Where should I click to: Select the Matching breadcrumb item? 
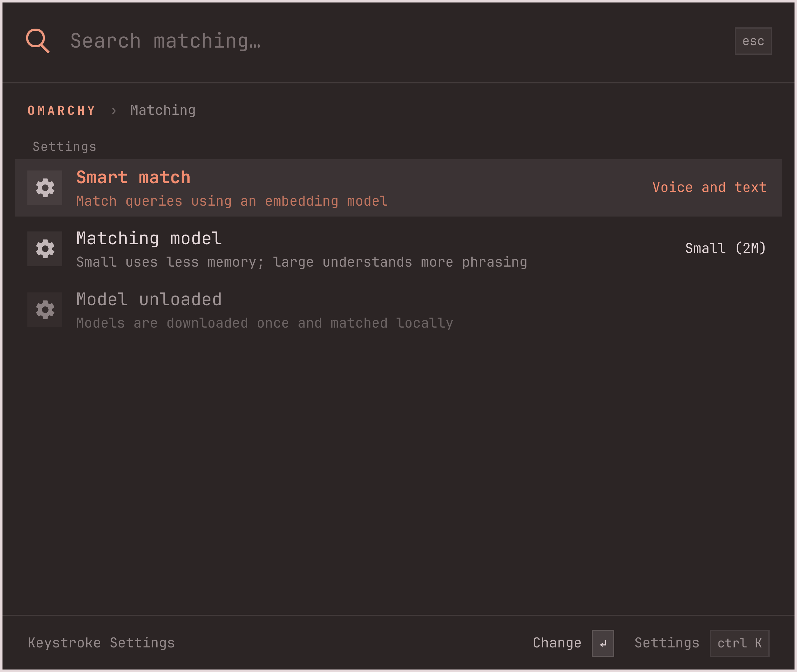163,110
